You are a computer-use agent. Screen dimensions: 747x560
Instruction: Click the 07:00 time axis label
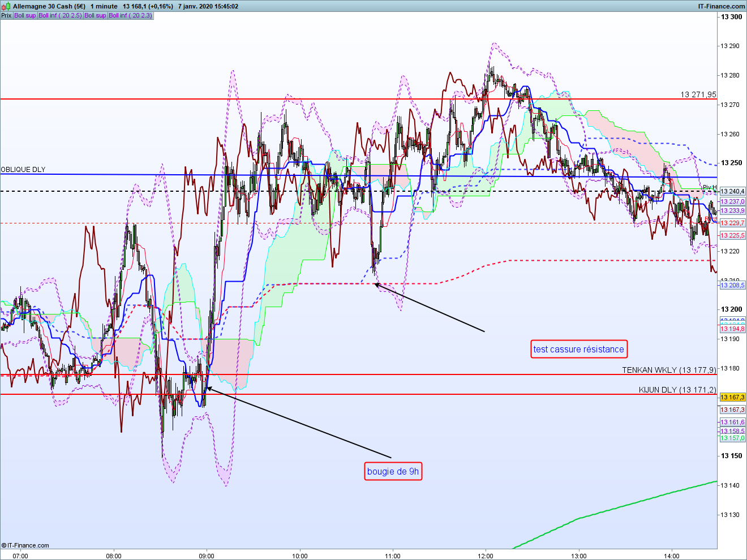(x=20, y=555)
